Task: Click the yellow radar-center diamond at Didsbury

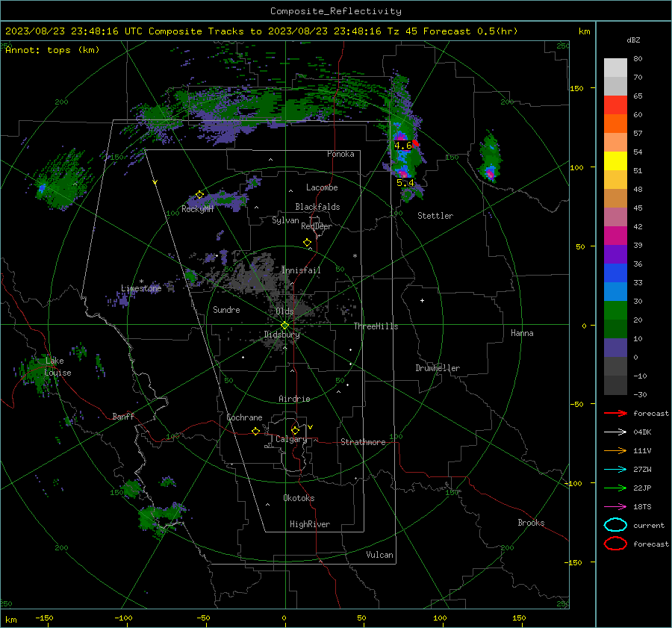Action: pos(284,325)
